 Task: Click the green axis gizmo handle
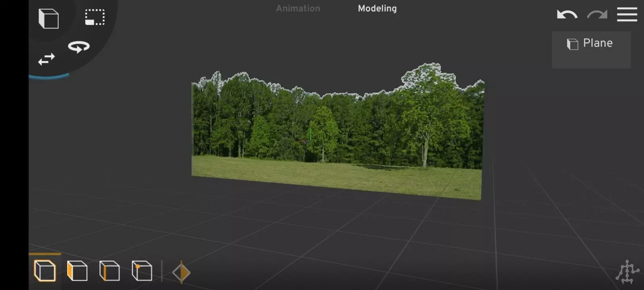310,134
